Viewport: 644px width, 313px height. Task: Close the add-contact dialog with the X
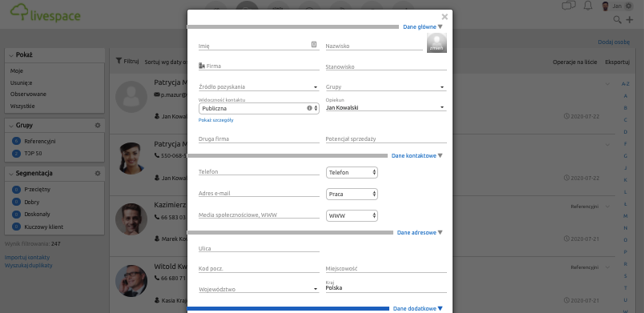point(445,17)
